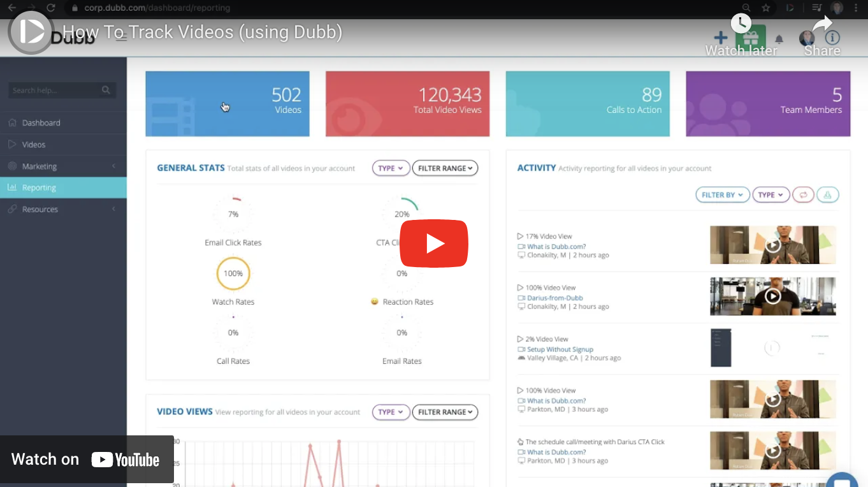Select the Reporting sidebar item
The image size is (868, 487).
point(63,187)
